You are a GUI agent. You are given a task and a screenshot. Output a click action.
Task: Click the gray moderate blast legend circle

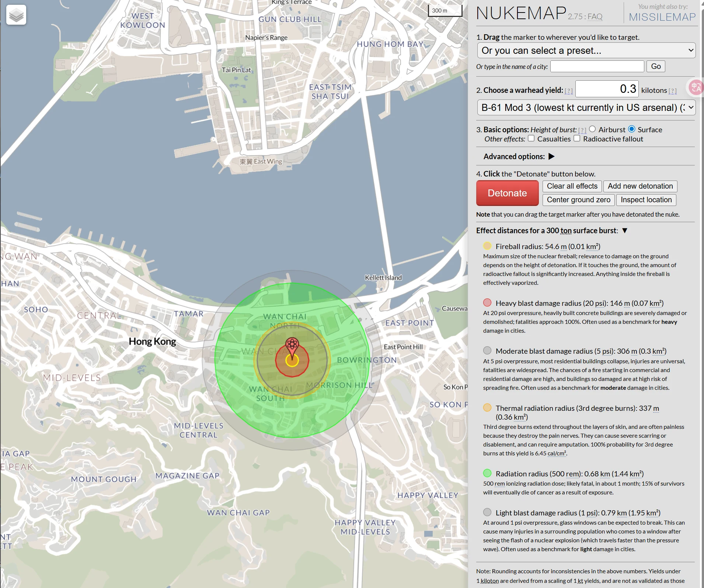point(487,351)
